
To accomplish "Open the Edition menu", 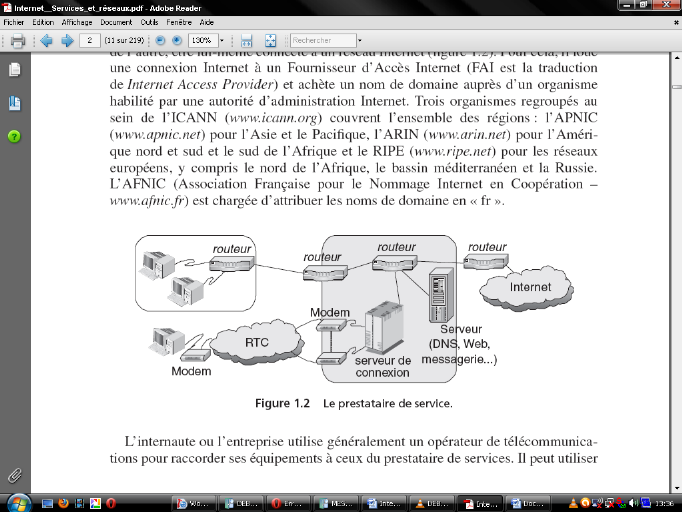I will coord(43,22).
